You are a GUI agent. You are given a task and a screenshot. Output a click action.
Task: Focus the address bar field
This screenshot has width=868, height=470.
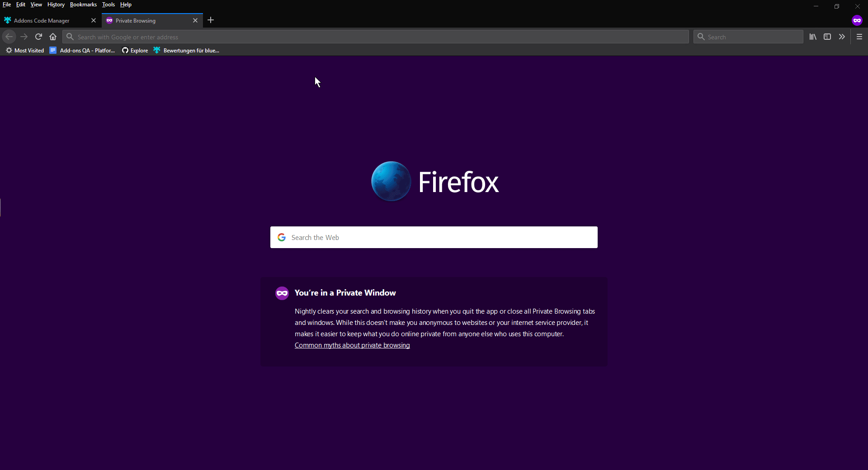(x=375, y=37)
